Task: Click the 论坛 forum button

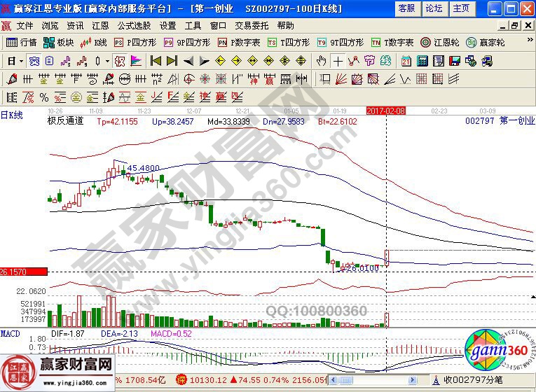Action: point(434,8)
